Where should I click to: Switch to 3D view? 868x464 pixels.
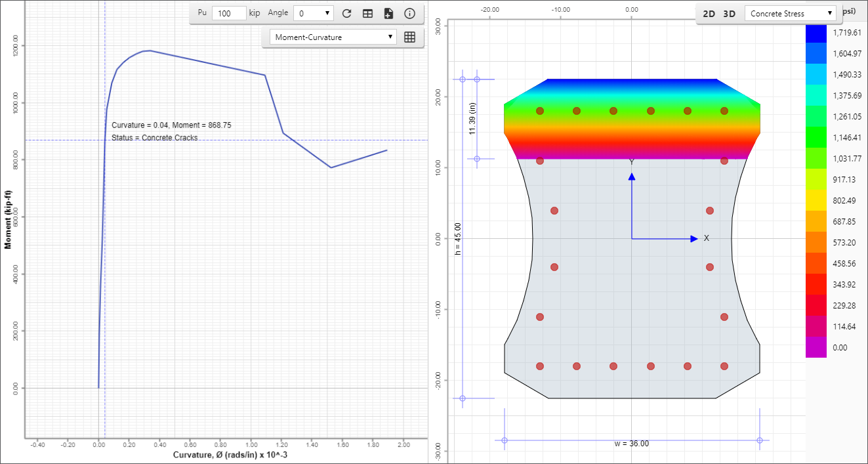pyautogui.click(x=729, y=14)
